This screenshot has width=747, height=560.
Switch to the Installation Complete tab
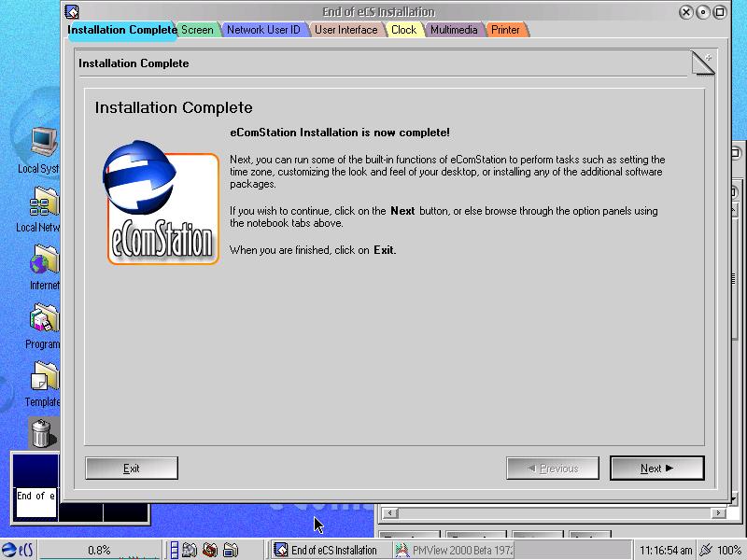[122, 30]
